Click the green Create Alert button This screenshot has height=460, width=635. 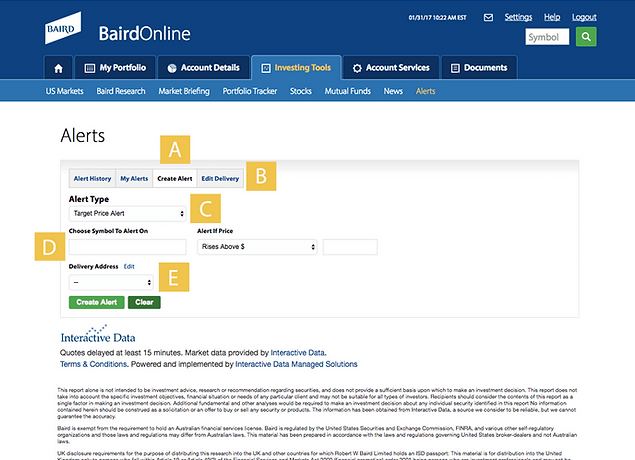pyautogui.click(x=96, y=302)
